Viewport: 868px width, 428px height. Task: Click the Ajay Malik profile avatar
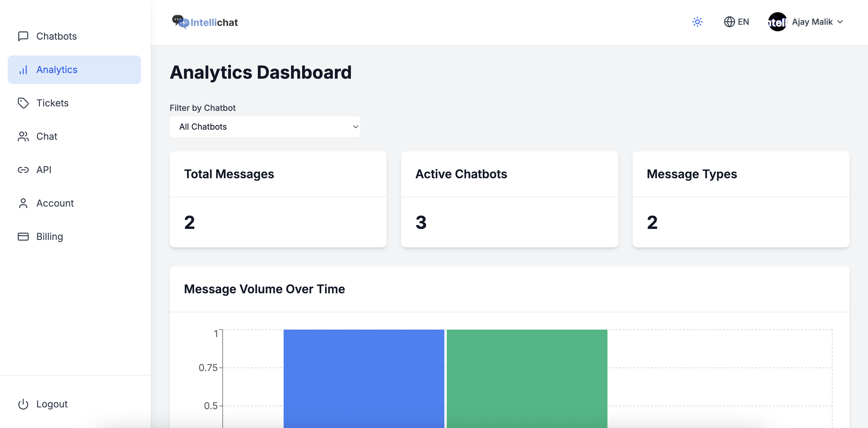[777, 22]
